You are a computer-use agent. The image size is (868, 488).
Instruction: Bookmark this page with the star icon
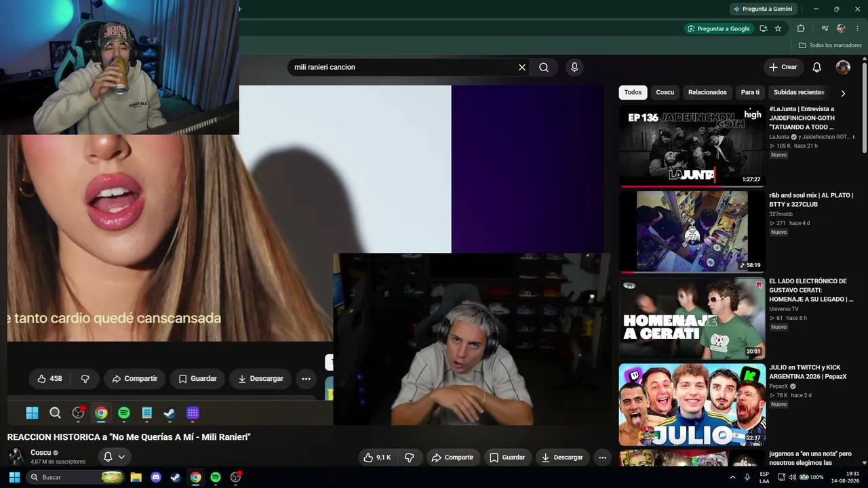pos(778,28)
